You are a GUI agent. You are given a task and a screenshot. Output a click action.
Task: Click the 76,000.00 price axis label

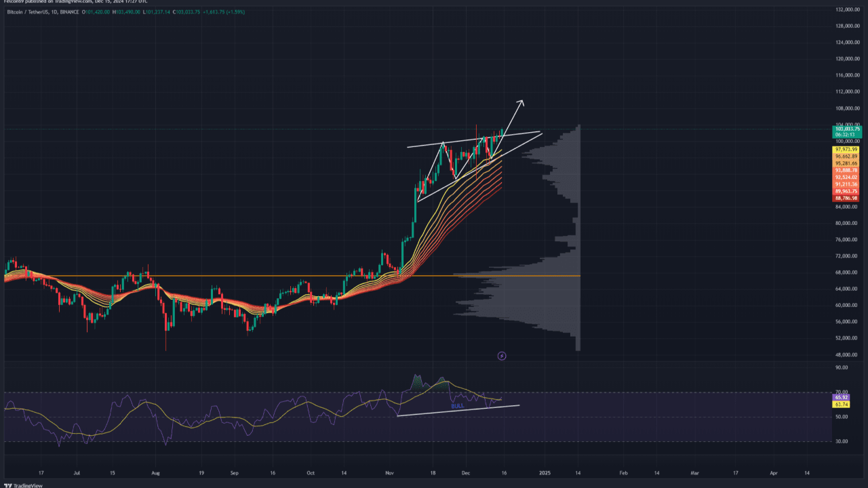847,239
